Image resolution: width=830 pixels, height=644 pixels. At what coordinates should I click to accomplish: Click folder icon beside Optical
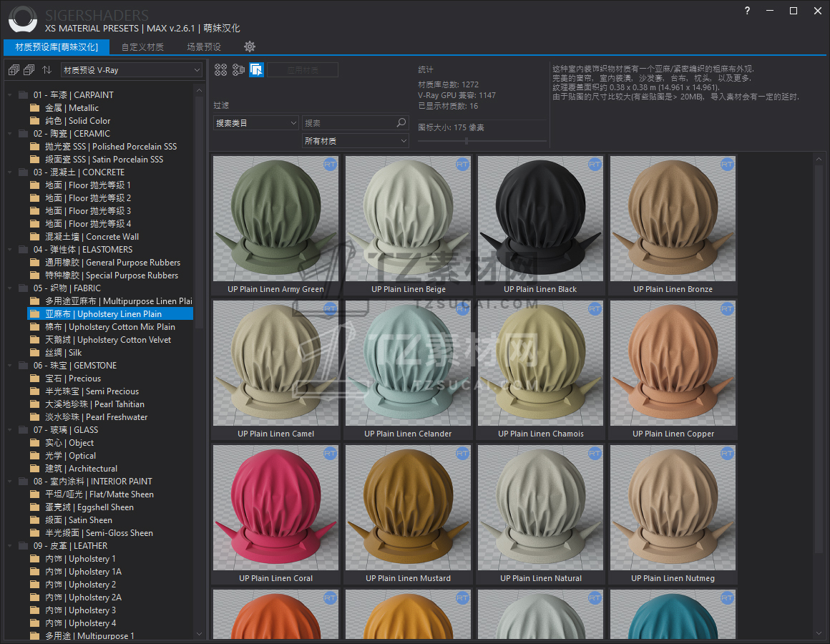(35, 456)
